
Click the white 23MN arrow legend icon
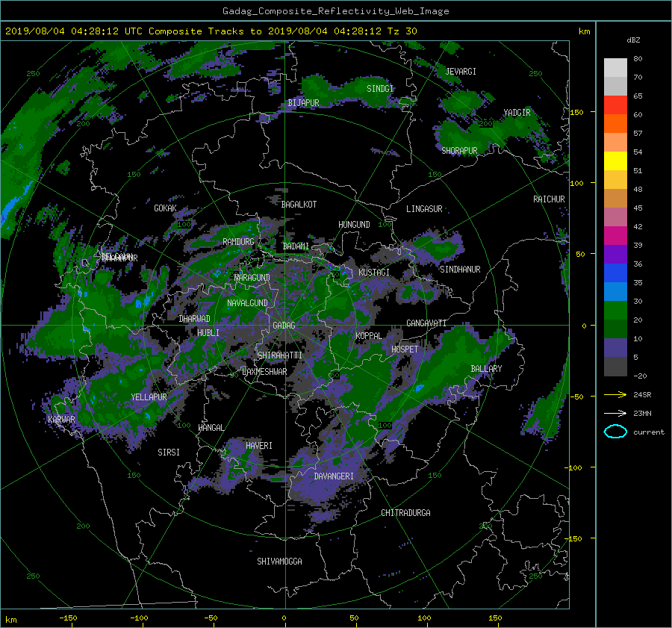pos(615,413)
